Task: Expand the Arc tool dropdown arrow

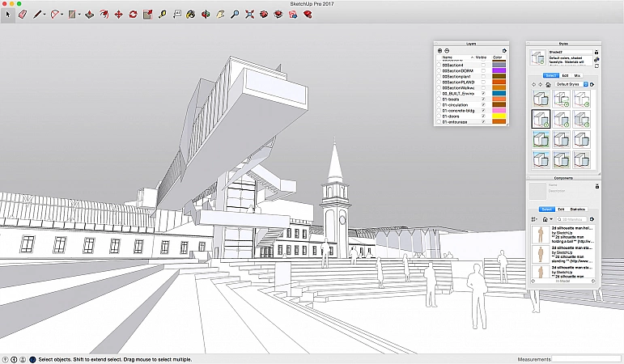Action: click(x=62, y=14)
